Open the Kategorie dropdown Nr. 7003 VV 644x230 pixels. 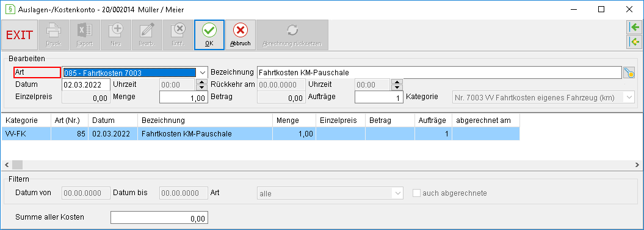click(x=629, y=97)
